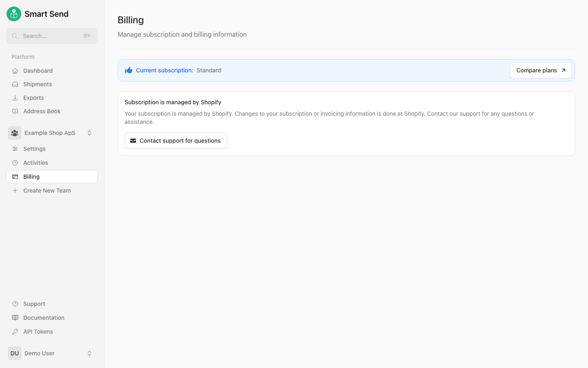Click the Activities clock icon
The height and width of the screenshot is (368, 588).
pos(15,162)
